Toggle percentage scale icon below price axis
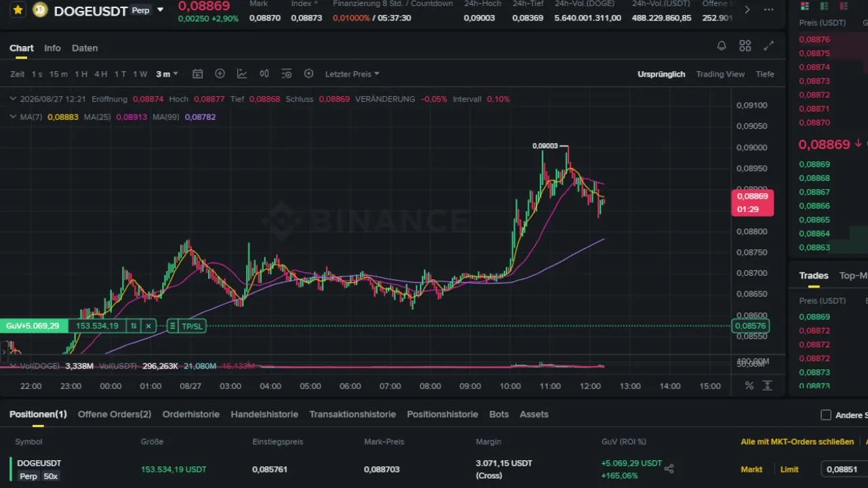The width and height of the screenshot is (868, 488). point(749,386)
